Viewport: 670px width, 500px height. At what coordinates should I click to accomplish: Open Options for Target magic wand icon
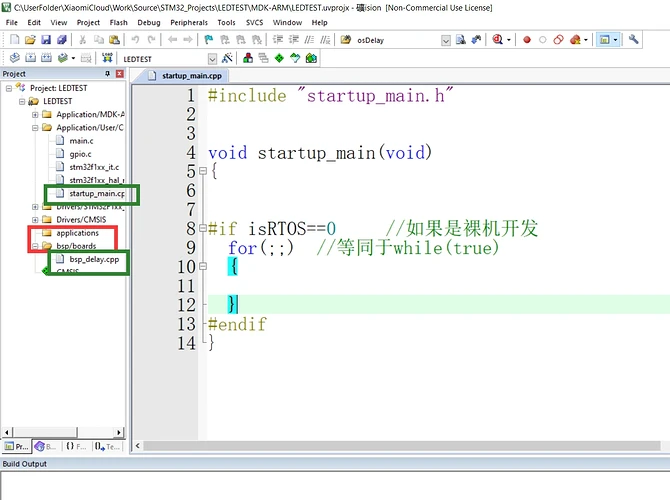(x=229, y=58)
